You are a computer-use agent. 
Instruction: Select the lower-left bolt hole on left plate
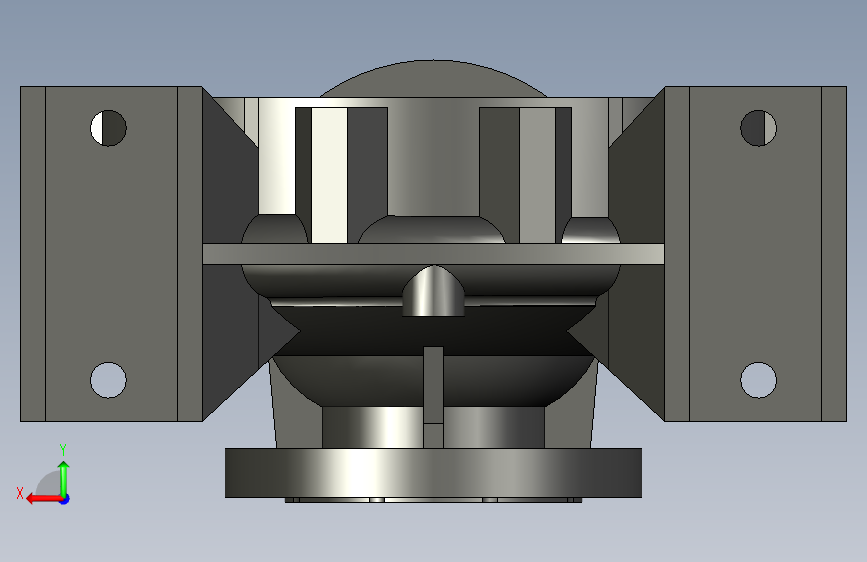click(x=108, y=380)
